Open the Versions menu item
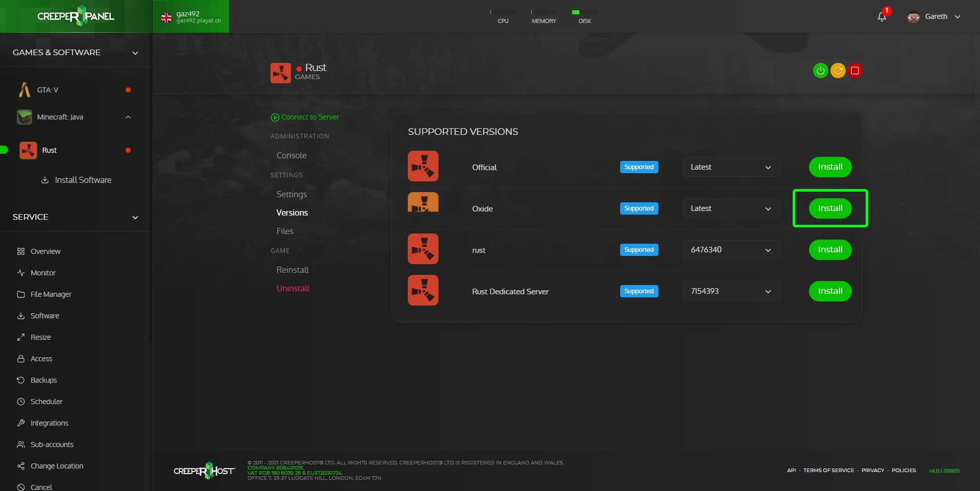This screenshot has width=980, height=491. [292, 213]
